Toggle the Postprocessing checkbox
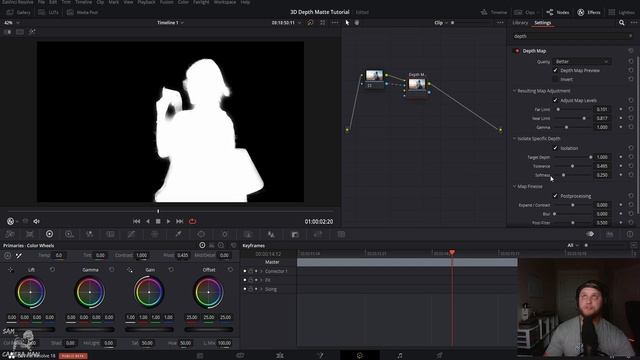The width and height of the screenshot is (640, 360). tap(555, 196)
